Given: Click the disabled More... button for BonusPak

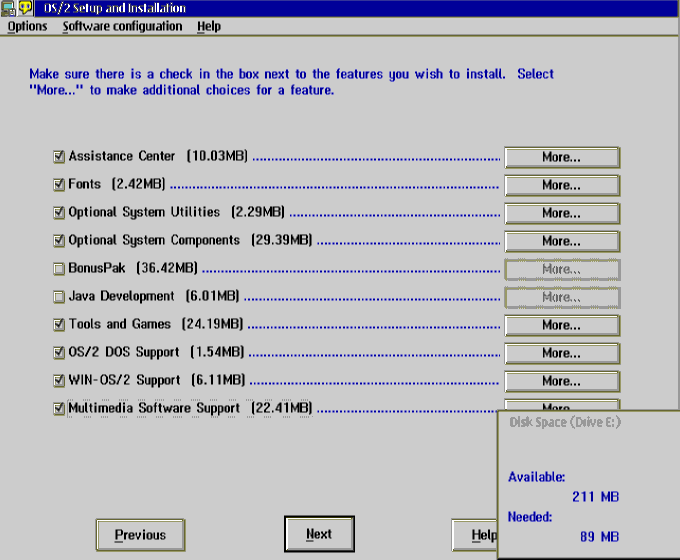Looking at the screenshot, I should click(x=562, y=269).
